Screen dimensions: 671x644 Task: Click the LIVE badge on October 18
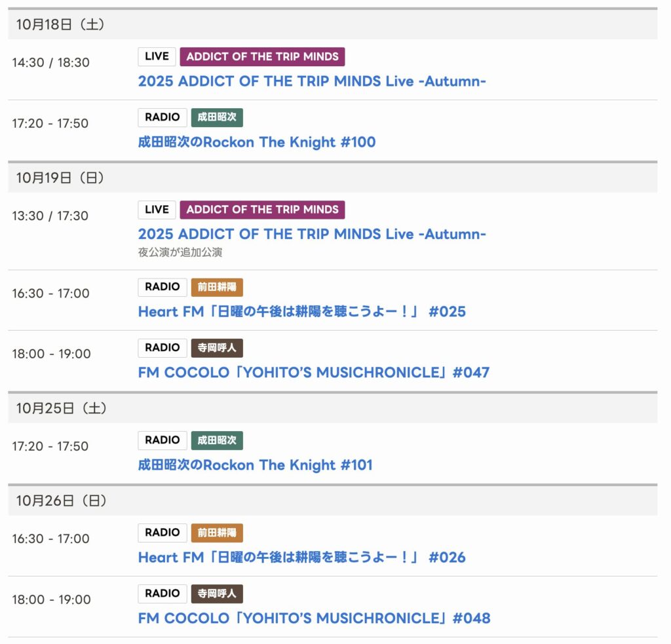(x=157, y=57)
